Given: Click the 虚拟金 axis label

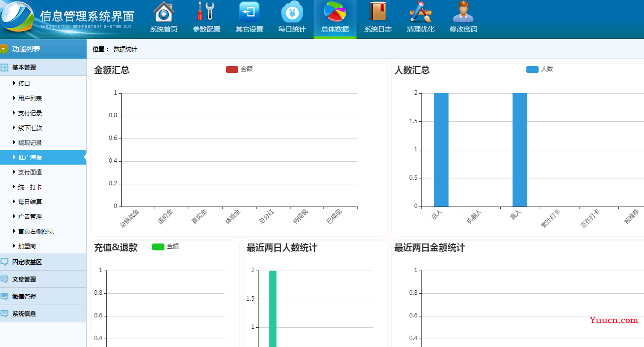Looking at the screenshot, I should click(165, 217).
